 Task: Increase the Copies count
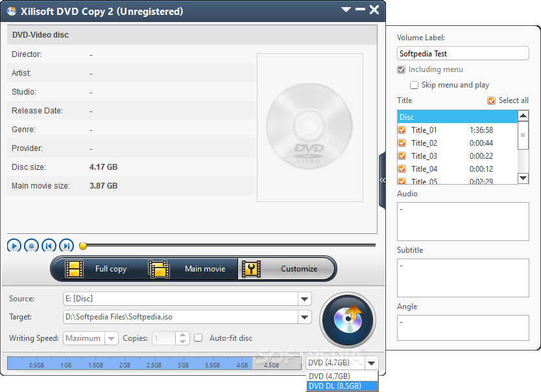(x=182, y=335)
